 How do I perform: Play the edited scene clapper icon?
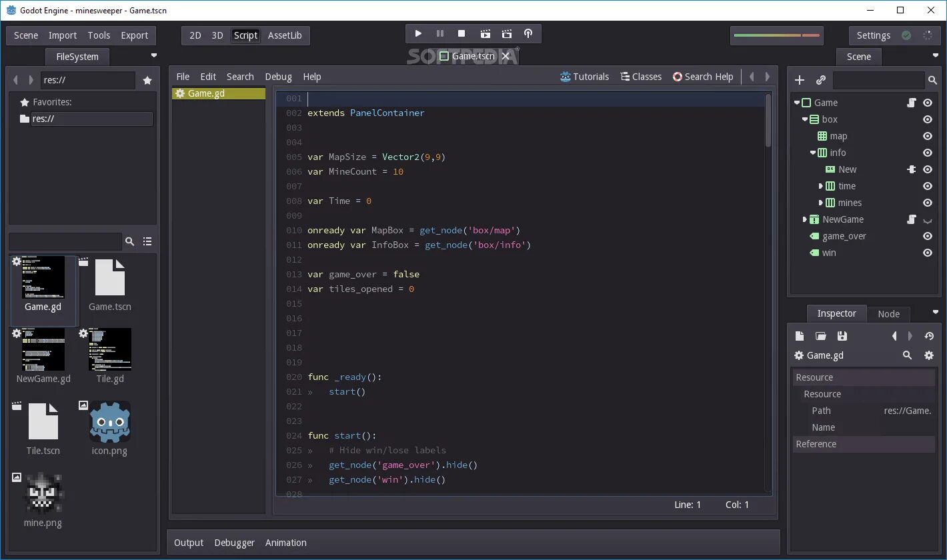click(x=486, y=33)
